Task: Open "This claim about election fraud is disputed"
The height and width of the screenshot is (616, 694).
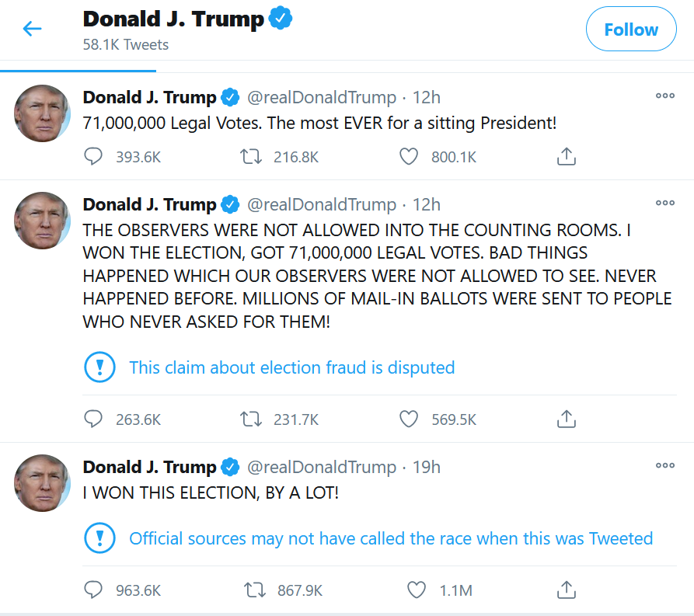Action: pos(291,367)
